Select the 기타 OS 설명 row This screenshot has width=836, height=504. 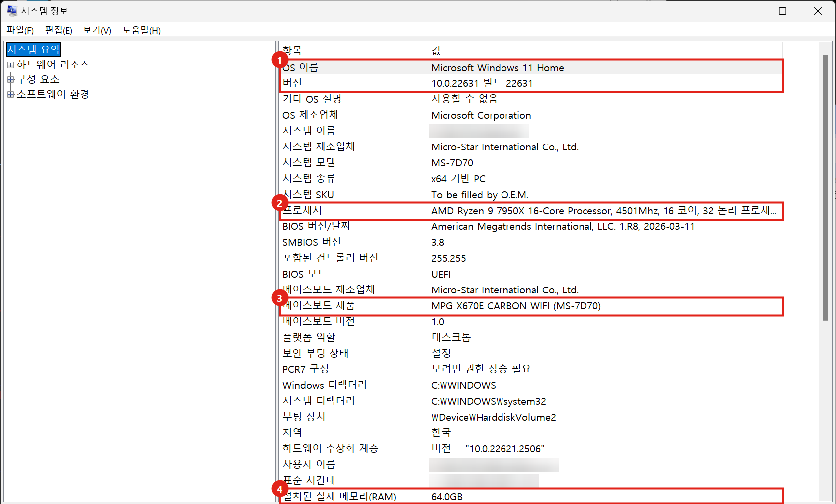(x=531, y=99)
